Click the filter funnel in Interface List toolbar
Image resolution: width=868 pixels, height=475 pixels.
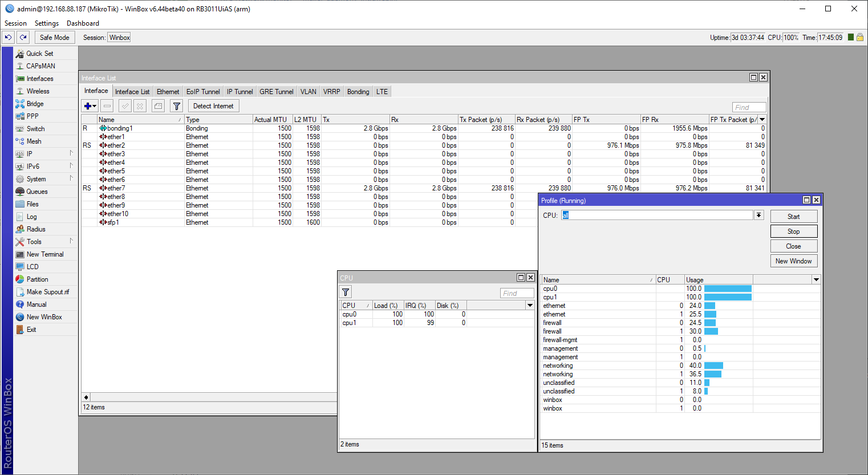tap(177, 106)
